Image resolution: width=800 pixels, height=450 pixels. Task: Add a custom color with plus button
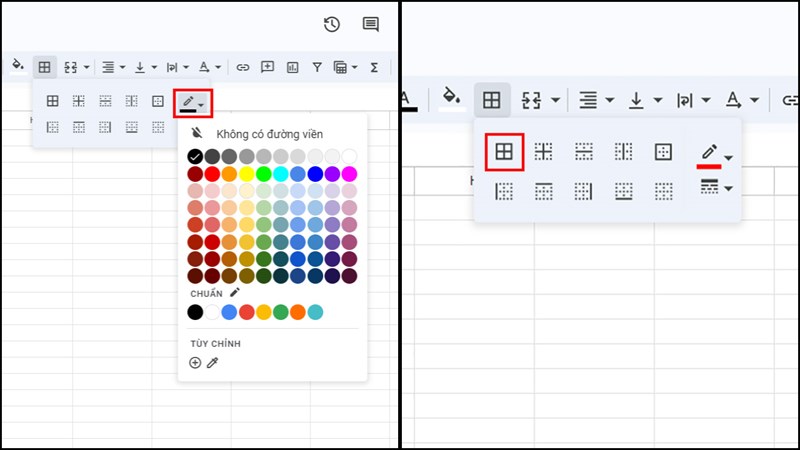[x=195, y=362]
